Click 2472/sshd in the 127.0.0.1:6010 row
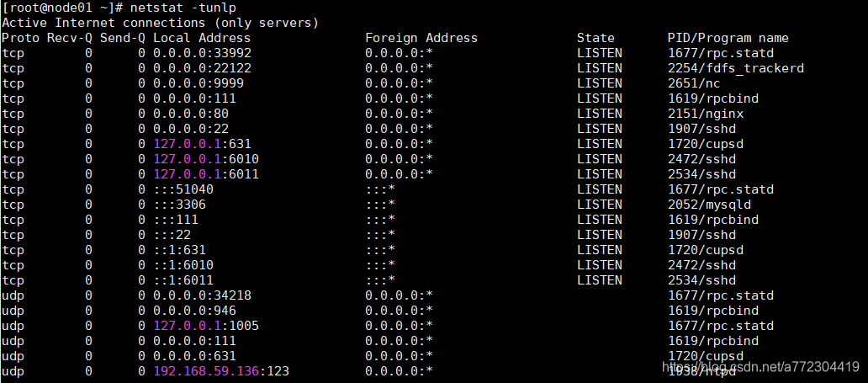 pos(701,159)
